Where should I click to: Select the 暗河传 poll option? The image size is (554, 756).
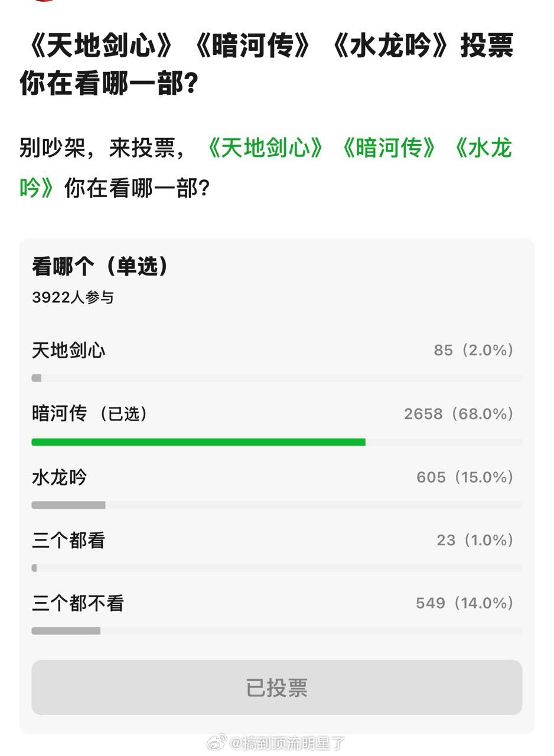point(59,414)
